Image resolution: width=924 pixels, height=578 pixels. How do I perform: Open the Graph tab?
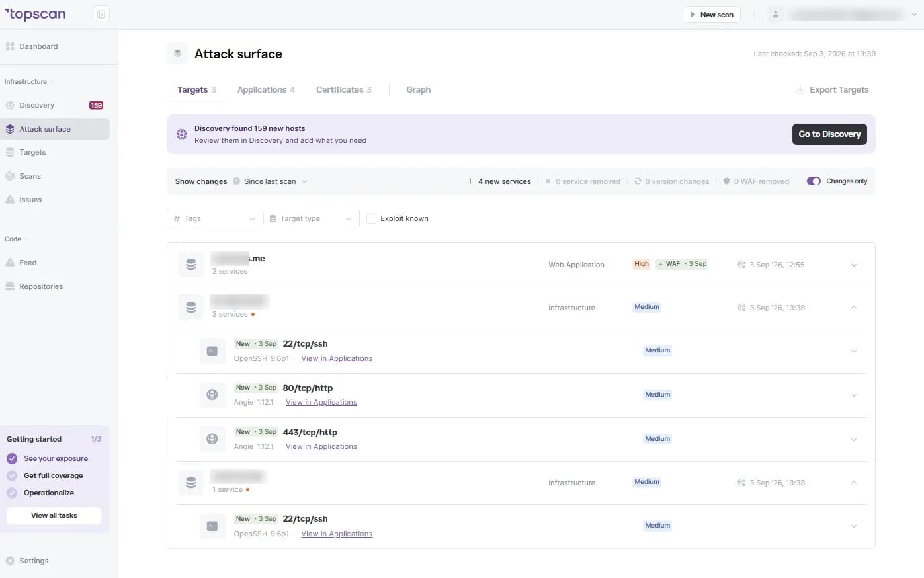(419, 90)
